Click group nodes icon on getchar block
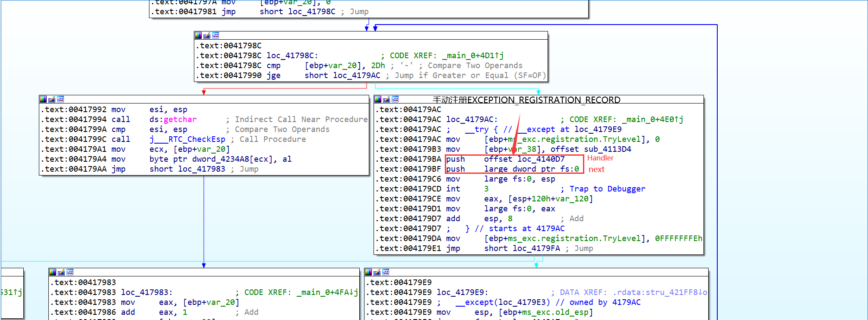Screen dimensions: 868x320 pos(60,99)
